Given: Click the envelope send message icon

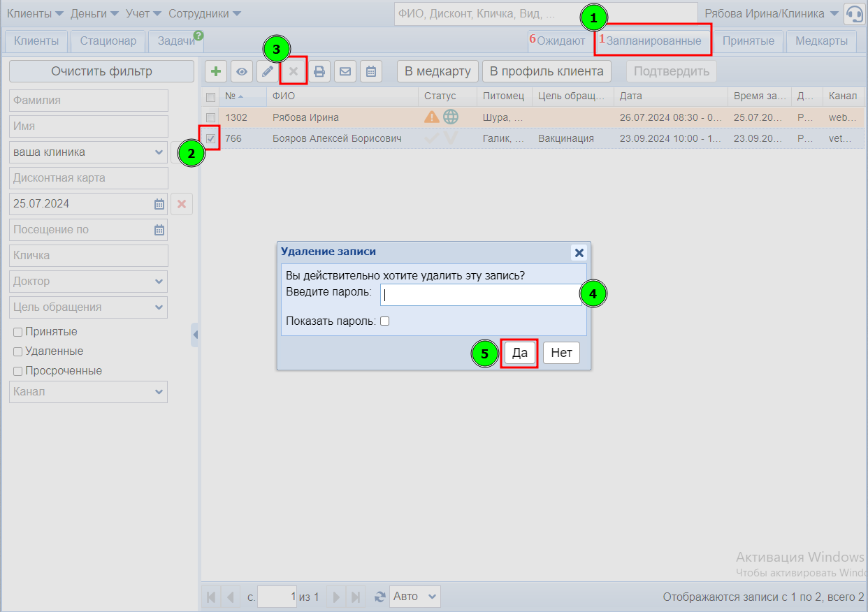Looking at the screenshot, I should (345, 71).
